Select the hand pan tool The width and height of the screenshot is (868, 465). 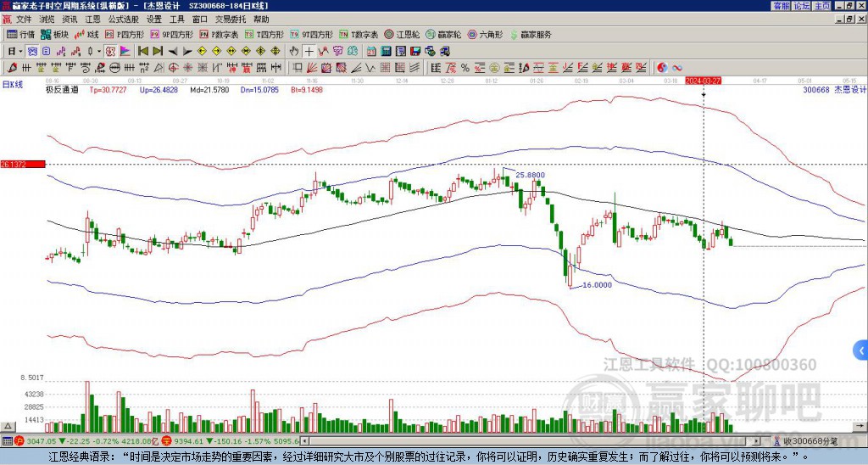coord(294,52)
